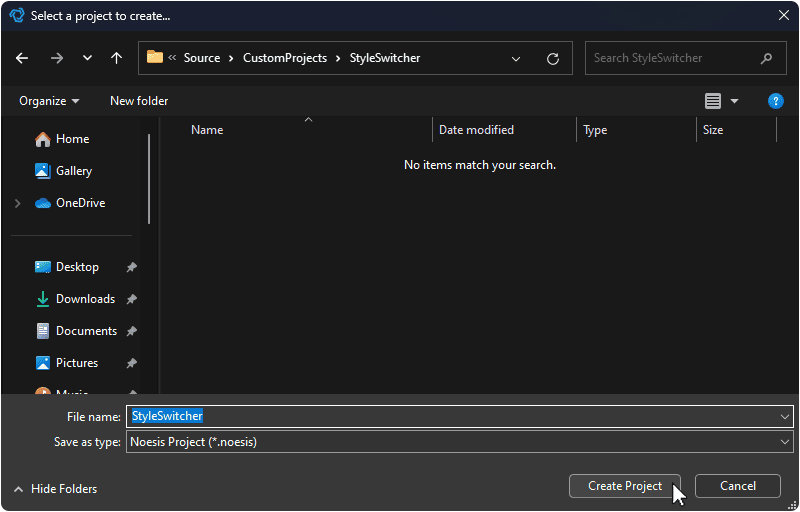Expand the OneDrive tree node
Viewport: 800px width, 512px height.
pyautogui.click(x=18, y=203)
